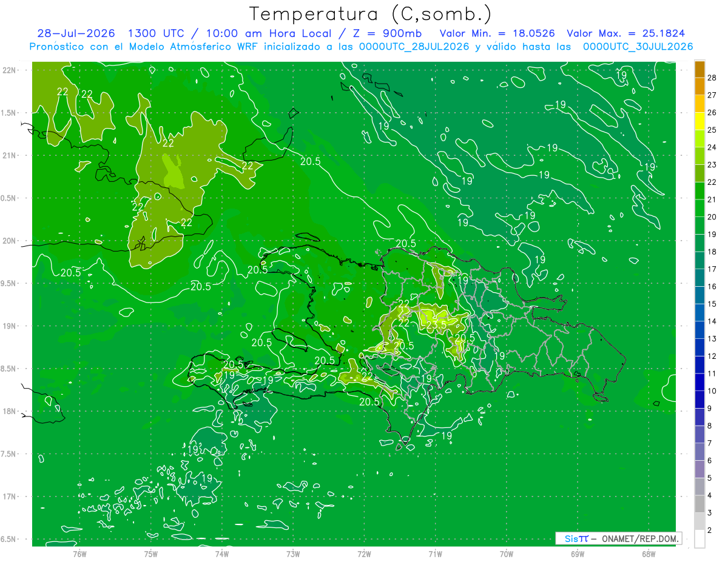Click the '1.5N' latitude axis label
The image size is (728, 562).
[x=8, y=113]
